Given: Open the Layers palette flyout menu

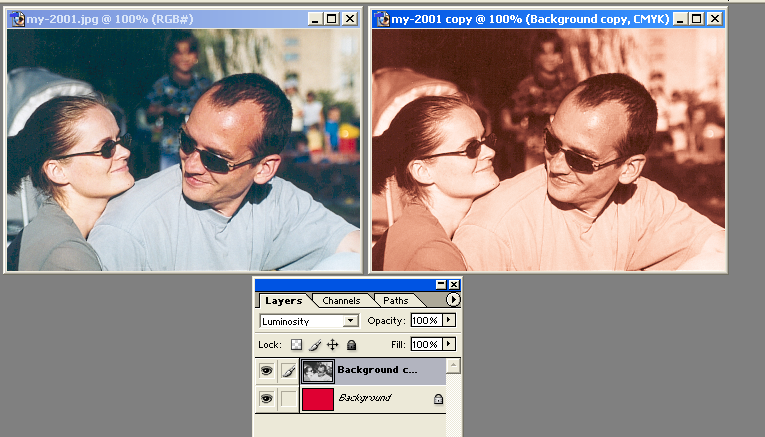Looking at the screenshot, I should point(453,300).
